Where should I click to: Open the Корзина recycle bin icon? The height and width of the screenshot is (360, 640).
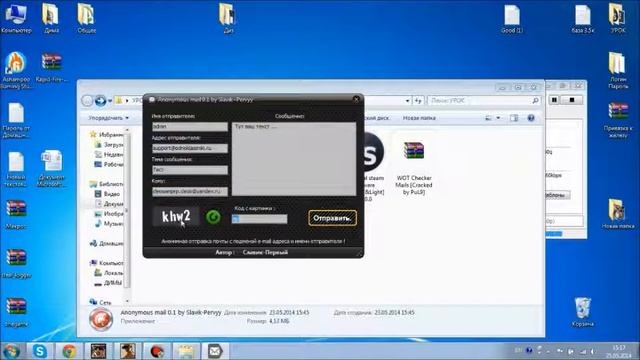pos(582,312)
